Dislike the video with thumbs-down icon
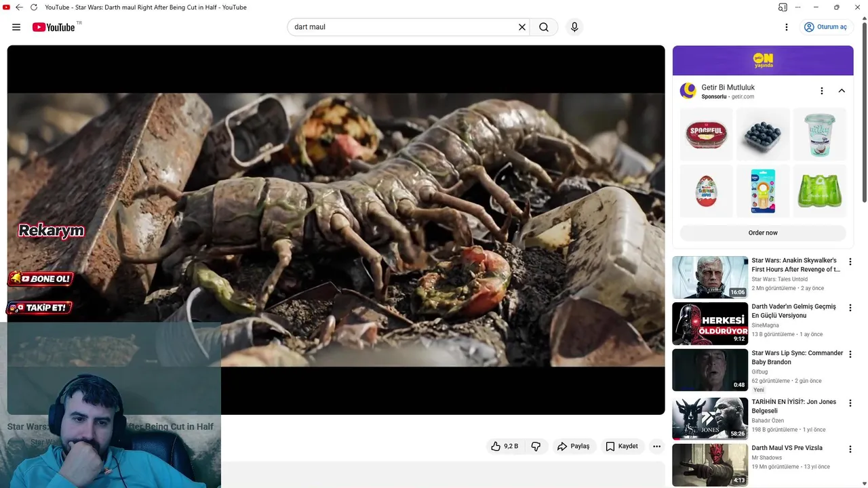 point(536,446)
